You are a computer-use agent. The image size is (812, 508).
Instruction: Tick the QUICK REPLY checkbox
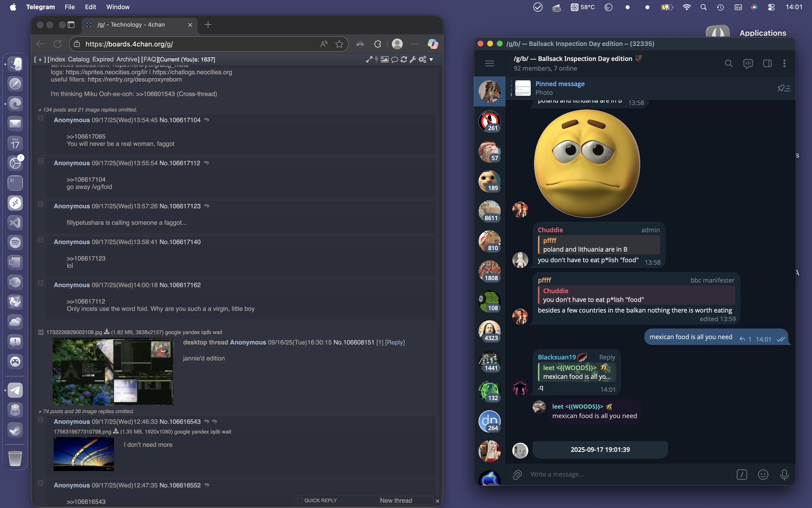click(300, 500)
